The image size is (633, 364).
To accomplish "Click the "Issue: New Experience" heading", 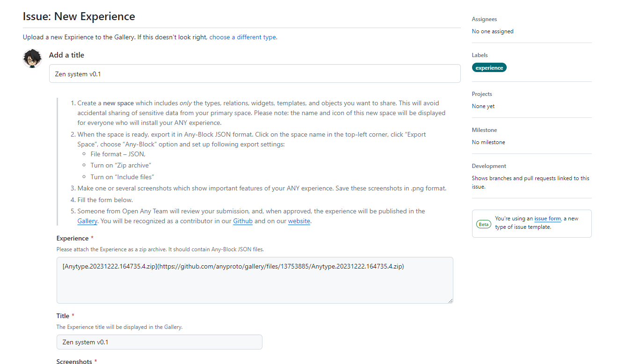I will (x=79, y=16).
